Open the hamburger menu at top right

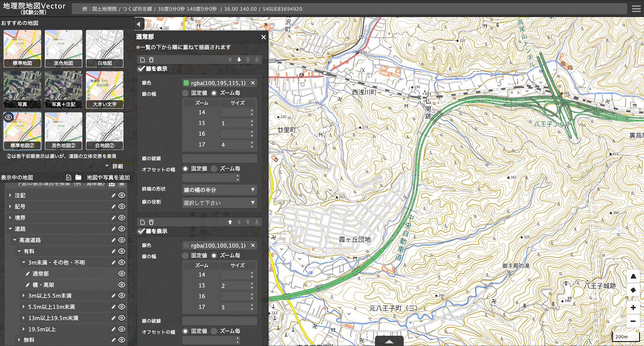tap(636, 8)
